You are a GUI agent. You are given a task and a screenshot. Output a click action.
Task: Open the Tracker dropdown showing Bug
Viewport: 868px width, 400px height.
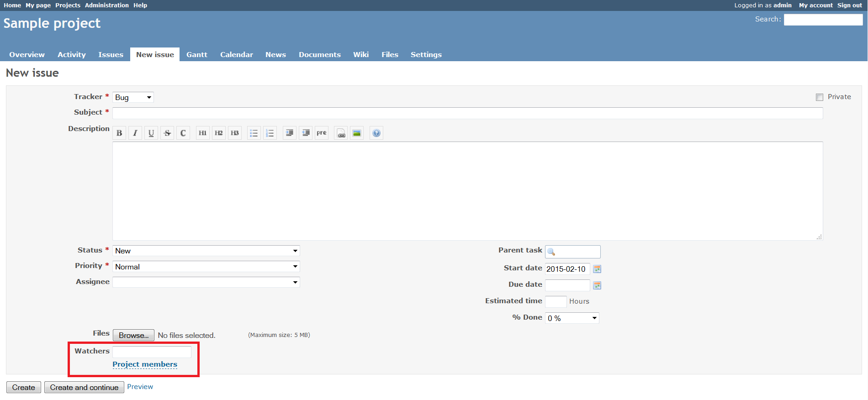pyautogui.click(x=133, y=97)
